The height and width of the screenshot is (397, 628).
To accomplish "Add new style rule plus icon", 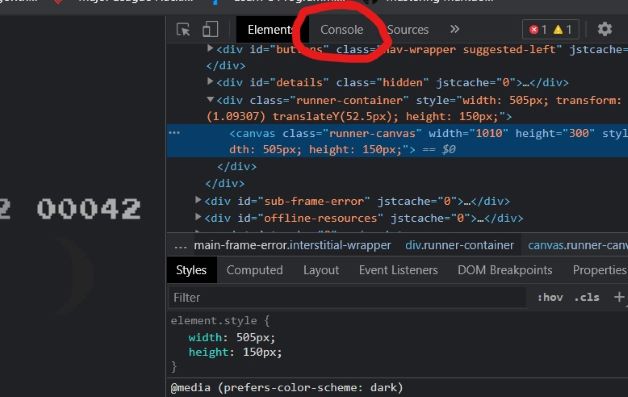I will [x=619, y=297].
